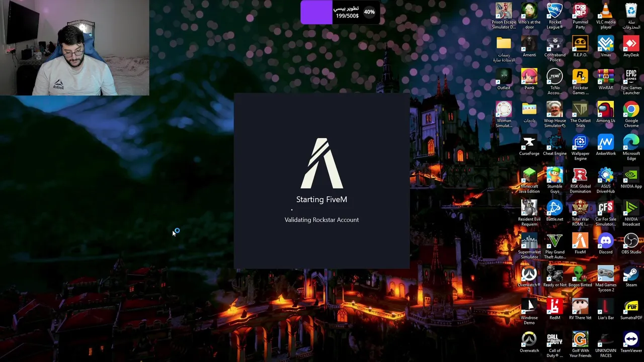Click the webcam overlay thumbnail
This screenshot has width=644, height=362.
74,48
